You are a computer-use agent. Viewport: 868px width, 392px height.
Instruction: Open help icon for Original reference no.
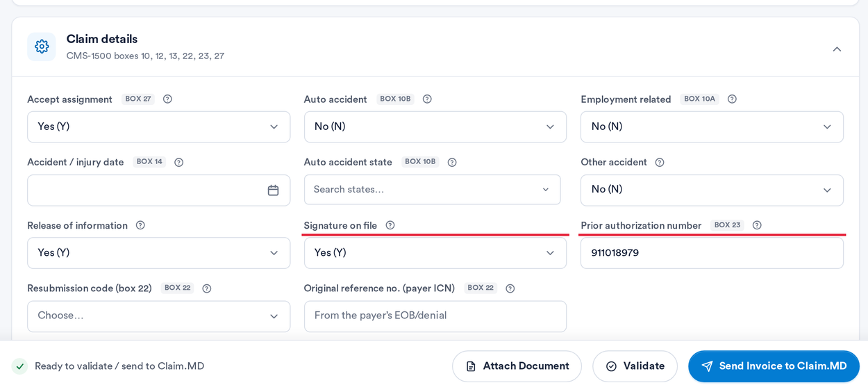pyautogui.click(x=510, y=288)
